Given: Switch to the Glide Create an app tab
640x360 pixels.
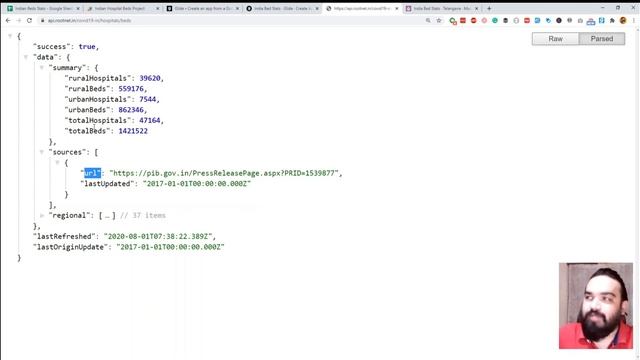Looking at the screenshot, I should tap(201, 8).
